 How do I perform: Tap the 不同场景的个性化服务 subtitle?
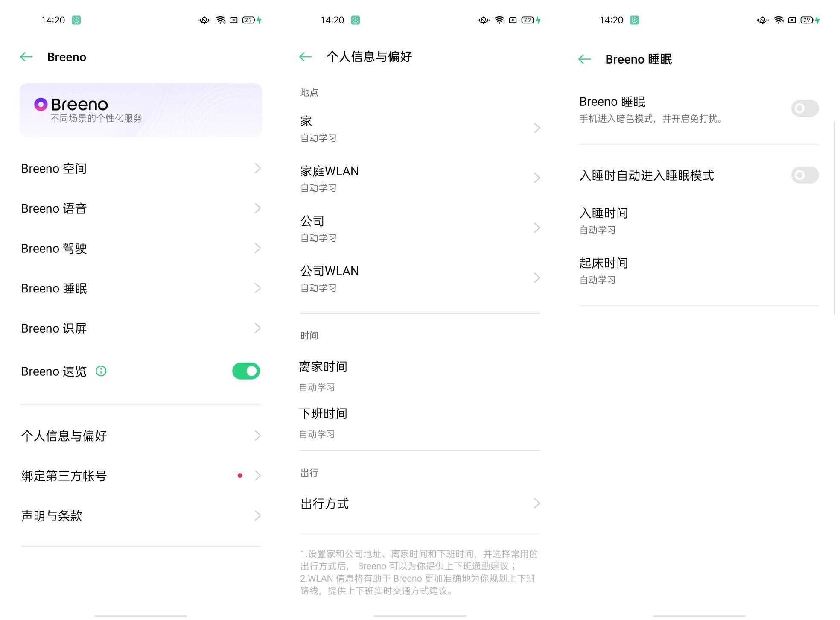[96, 118]
